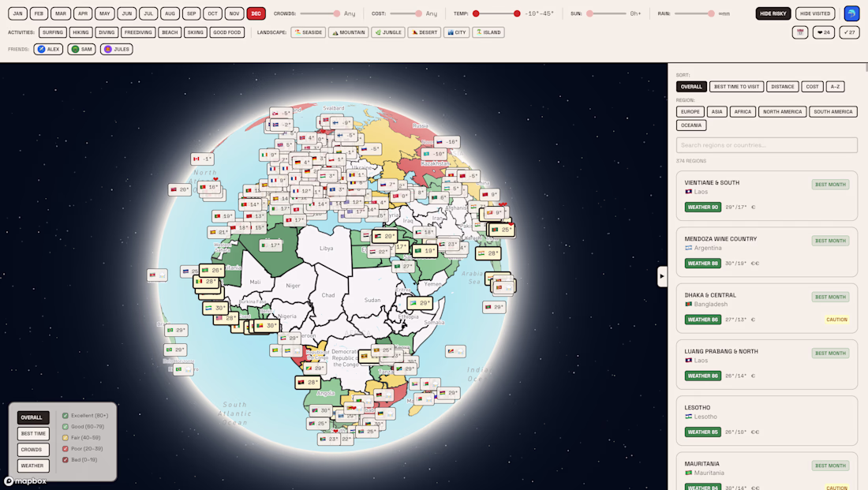Uncheck the Excellent (80+) legend checkbox
The image size is (868, 490).
click(x=65, y=416)
